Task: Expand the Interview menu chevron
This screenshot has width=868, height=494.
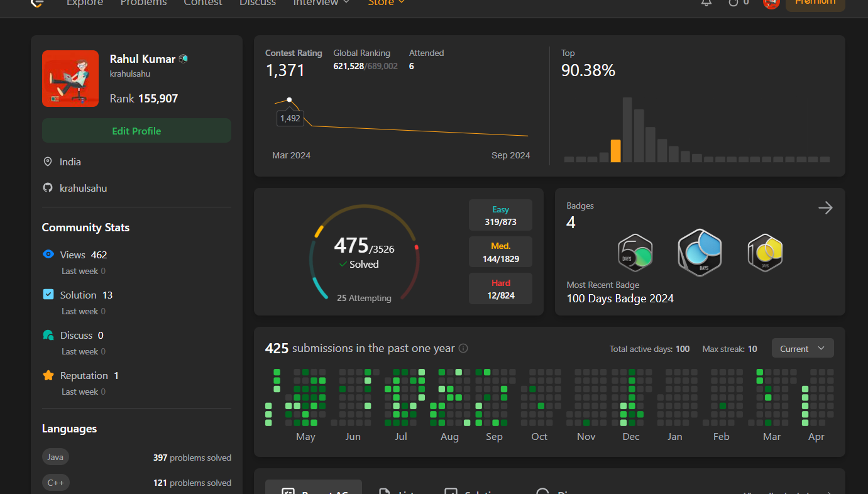Action: point(346,3)
